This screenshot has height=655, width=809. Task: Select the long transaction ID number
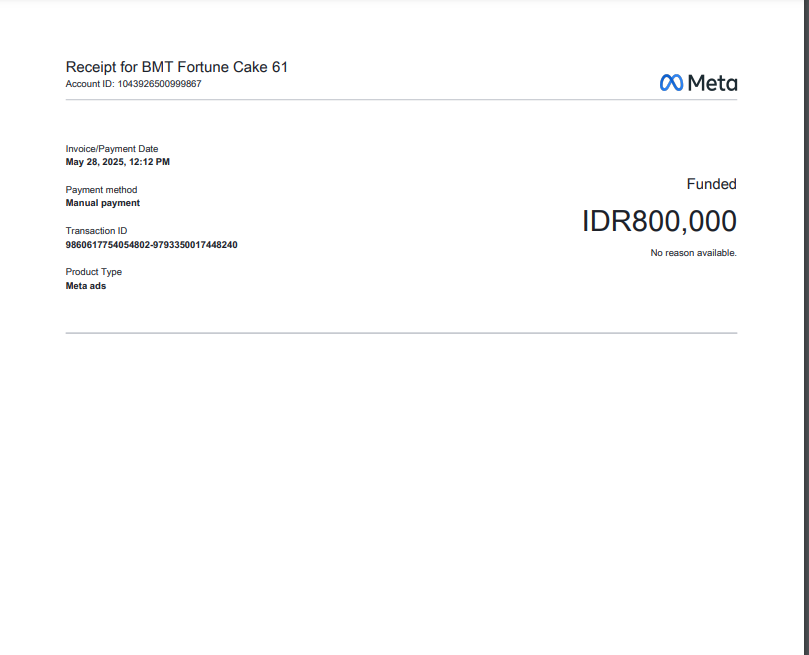coord(152,245)
